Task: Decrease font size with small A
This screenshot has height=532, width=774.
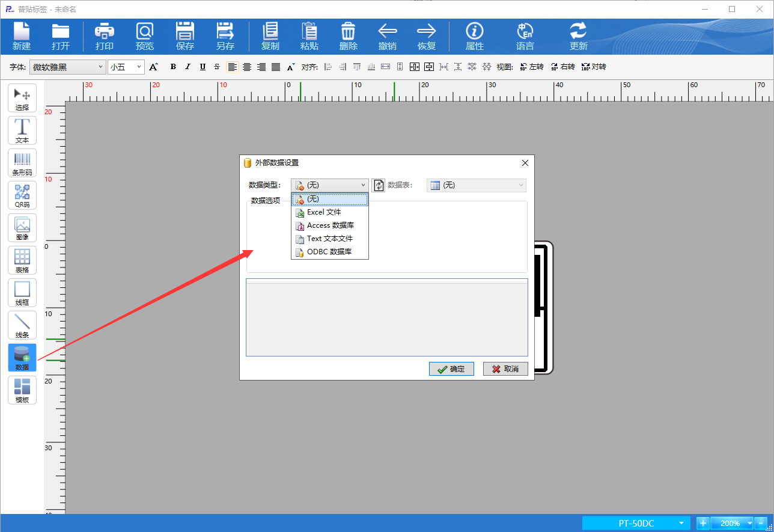Action: click(291, 67)
